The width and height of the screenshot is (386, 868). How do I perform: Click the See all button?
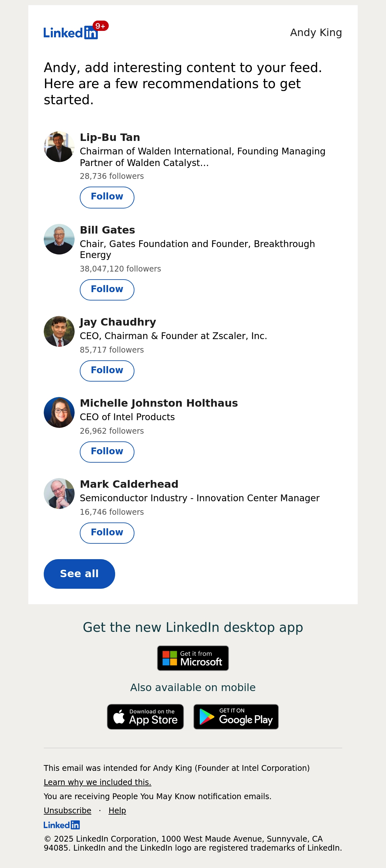[x=79, y=574]
